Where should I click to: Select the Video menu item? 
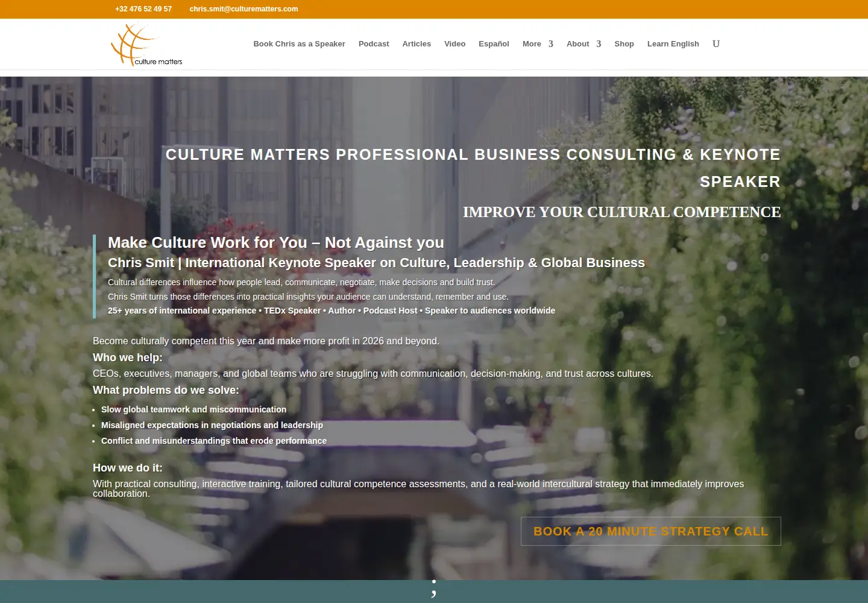pos(454,44)
